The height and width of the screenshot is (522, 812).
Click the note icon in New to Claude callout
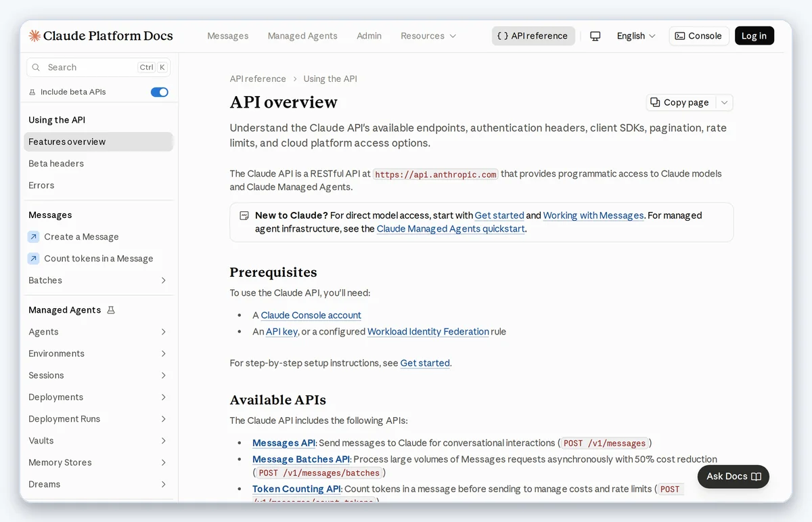(x=244, y=216)
